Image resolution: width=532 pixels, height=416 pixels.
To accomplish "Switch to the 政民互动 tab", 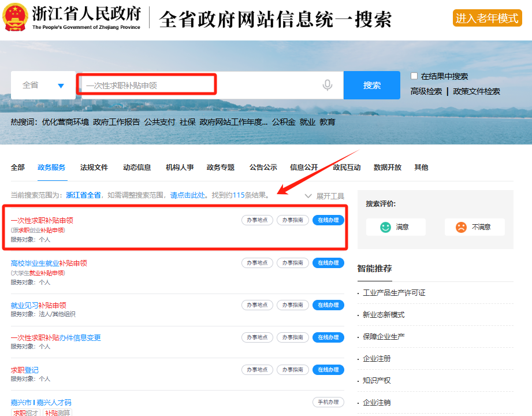I will click(347, 168).
